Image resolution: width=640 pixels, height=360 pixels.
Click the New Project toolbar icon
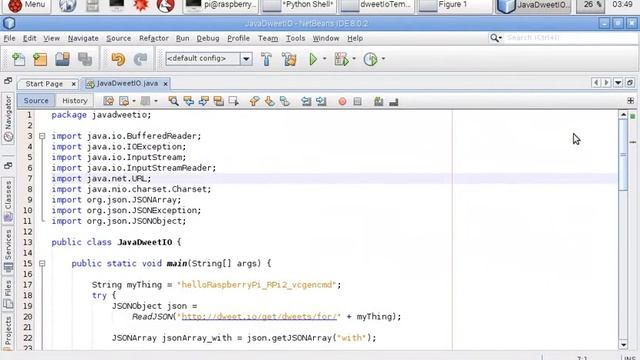point(40,59)
